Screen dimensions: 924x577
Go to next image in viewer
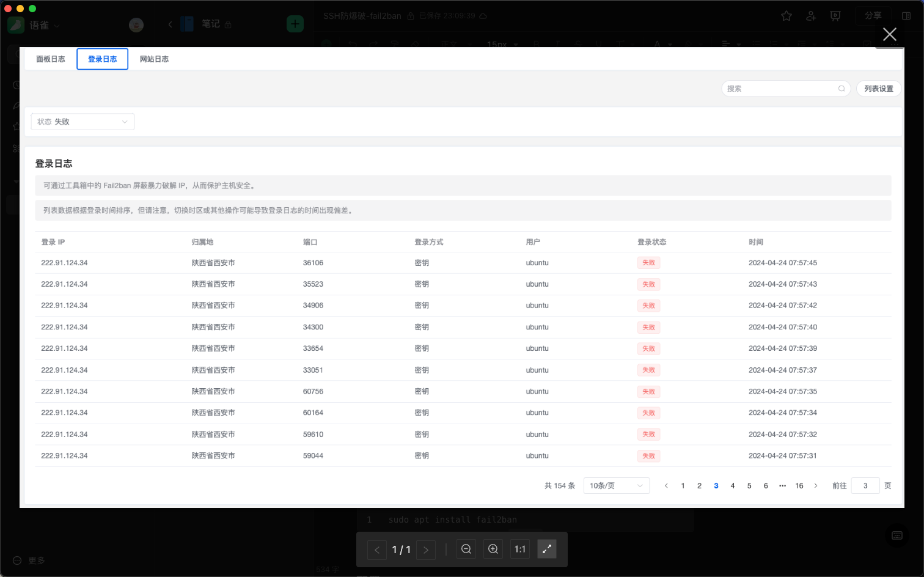[x=426, y=549]
